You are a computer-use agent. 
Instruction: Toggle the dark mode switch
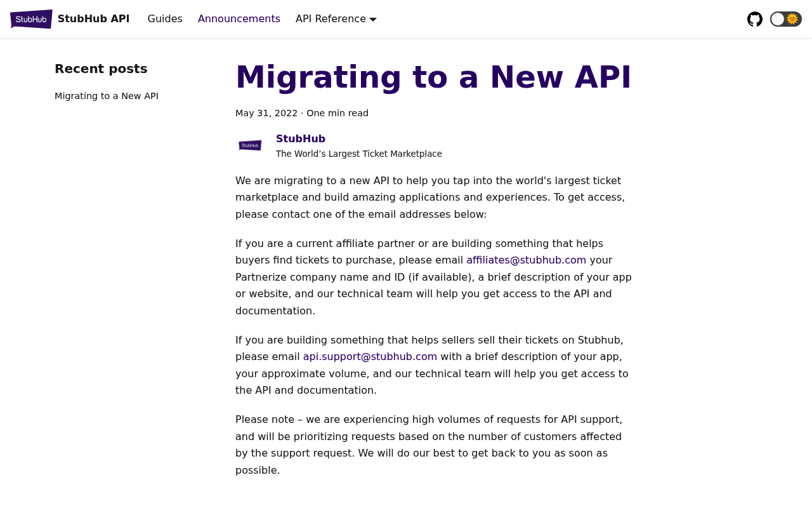786,19
